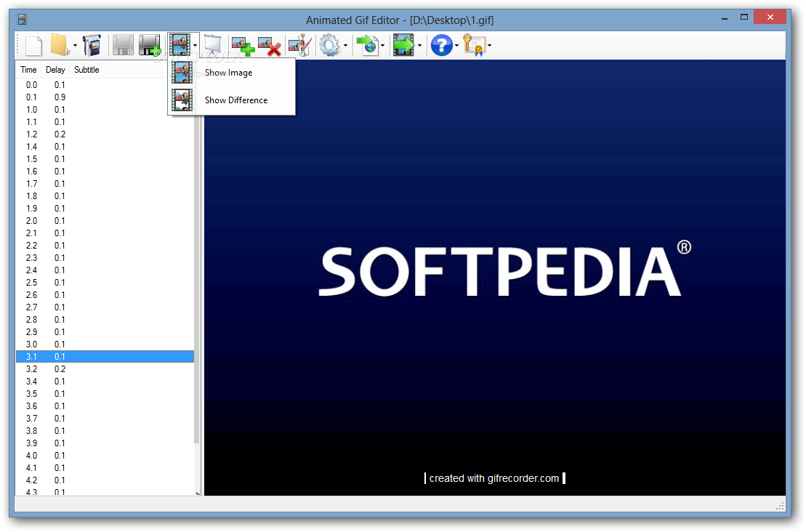Click the window resize grip corner
This screenshot has width=806, height=532.
point(780,507)
